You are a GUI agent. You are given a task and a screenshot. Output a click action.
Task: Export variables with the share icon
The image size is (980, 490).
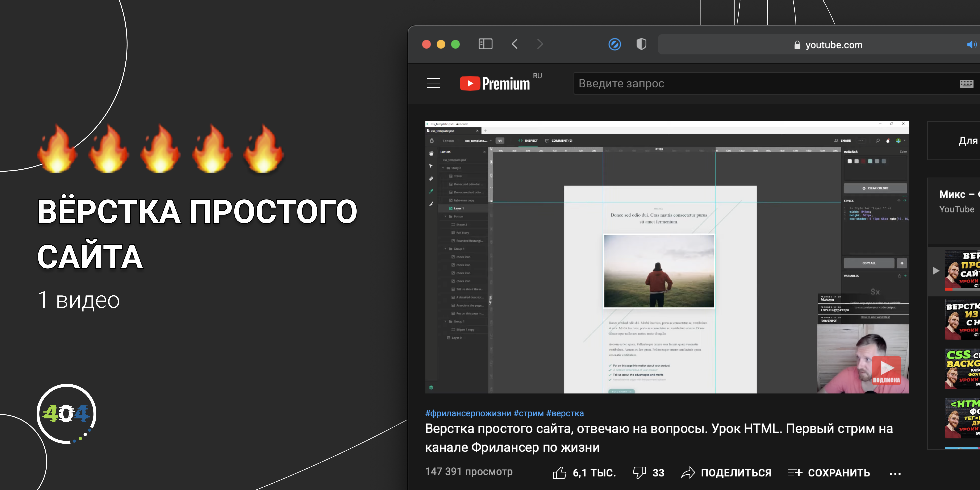pyautogui.click(x=899, y=276)
